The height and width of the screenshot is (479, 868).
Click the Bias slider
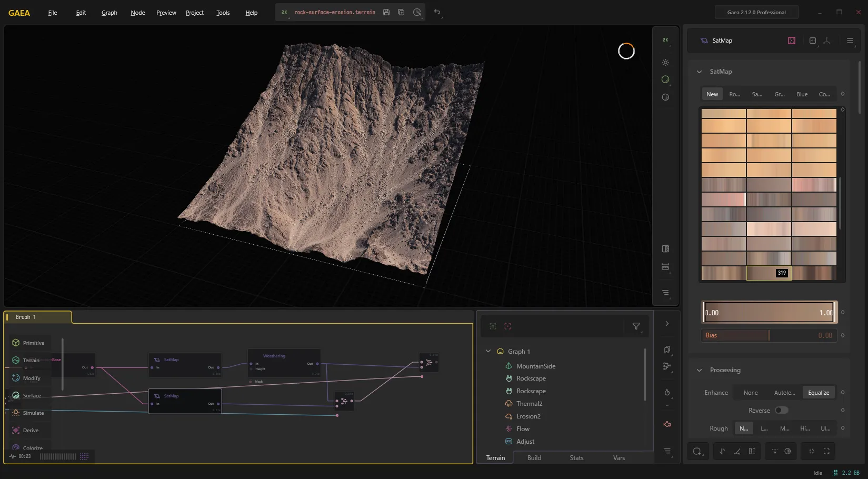click(769, 335)
